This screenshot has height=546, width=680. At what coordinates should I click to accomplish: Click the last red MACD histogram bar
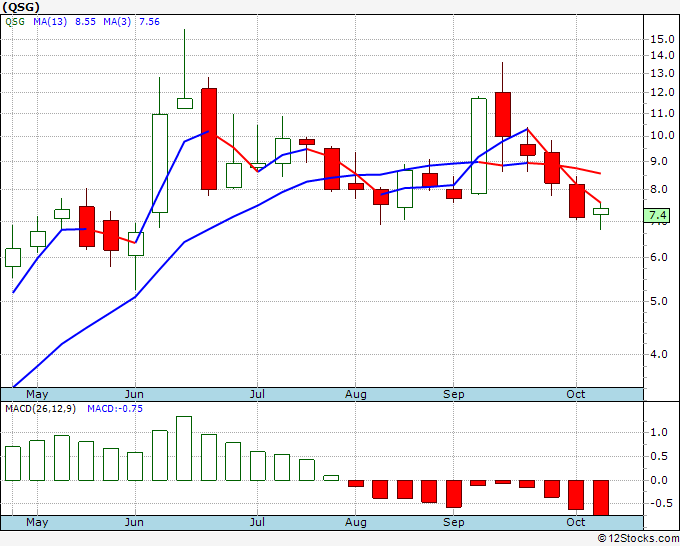pos(601,497)
